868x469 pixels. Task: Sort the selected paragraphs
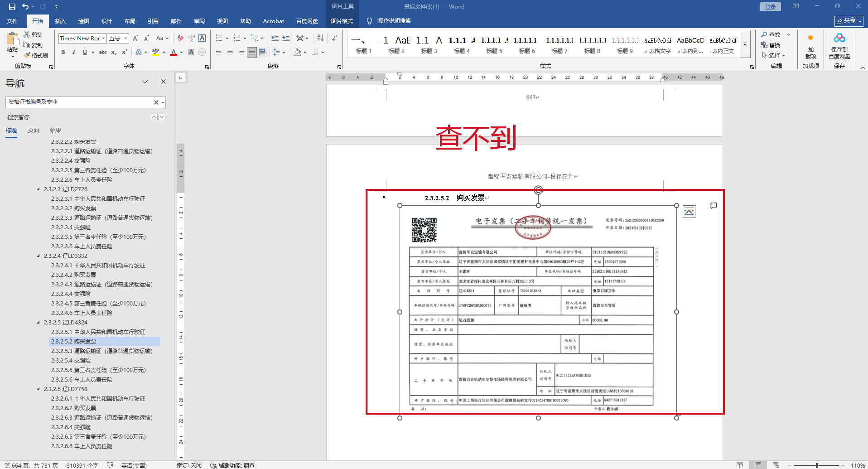320,39
